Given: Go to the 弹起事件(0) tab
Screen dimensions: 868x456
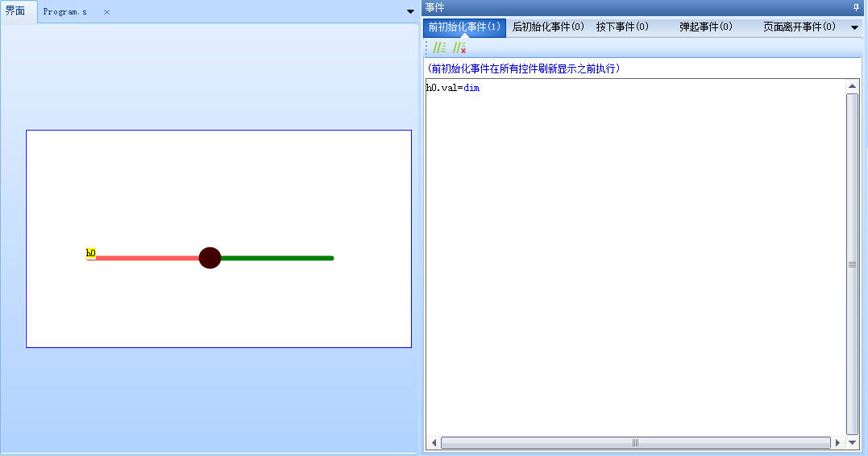Looking at the screenshot, I should pyautogui.click(x=706, y=27).
